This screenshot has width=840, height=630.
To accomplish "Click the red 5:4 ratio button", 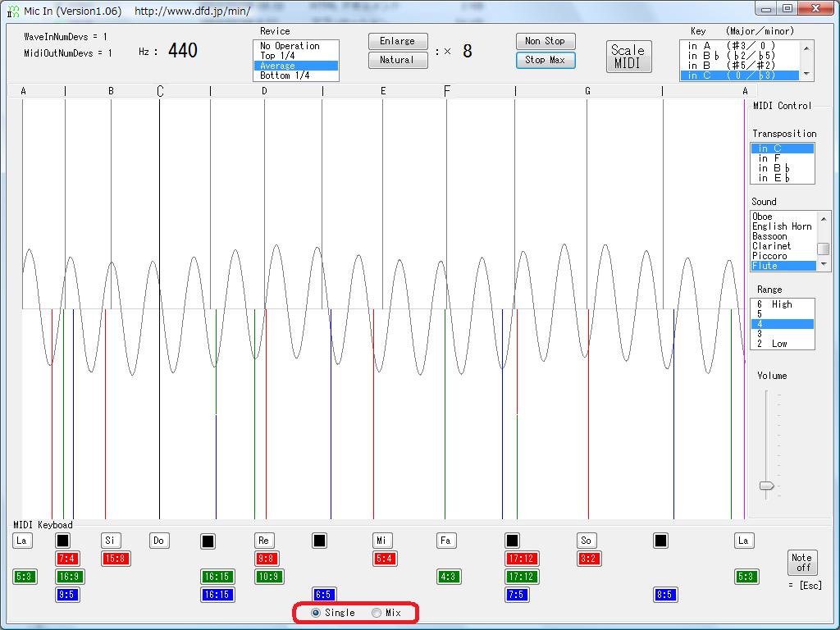I will click(x=385, y=559).
